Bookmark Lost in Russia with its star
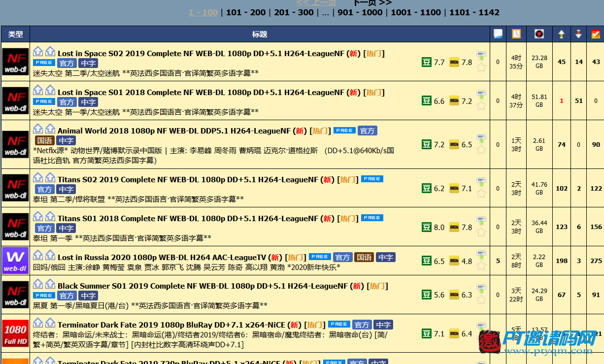 481,266
